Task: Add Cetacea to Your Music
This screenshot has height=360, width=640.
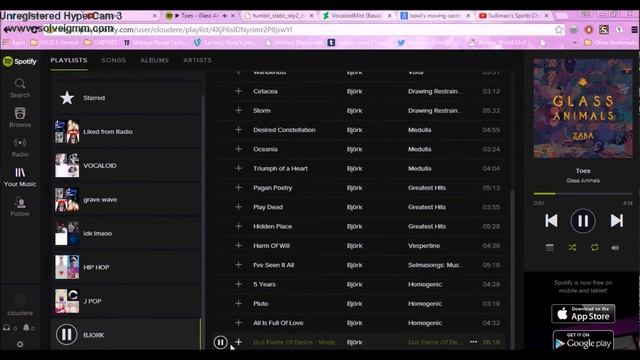Action: coord(239,91)
